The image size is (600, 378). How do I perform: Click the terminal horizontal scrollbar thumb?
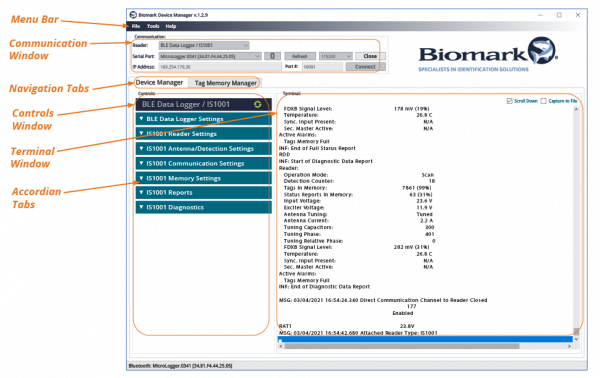pyautogui.click(x=402, y=346)
